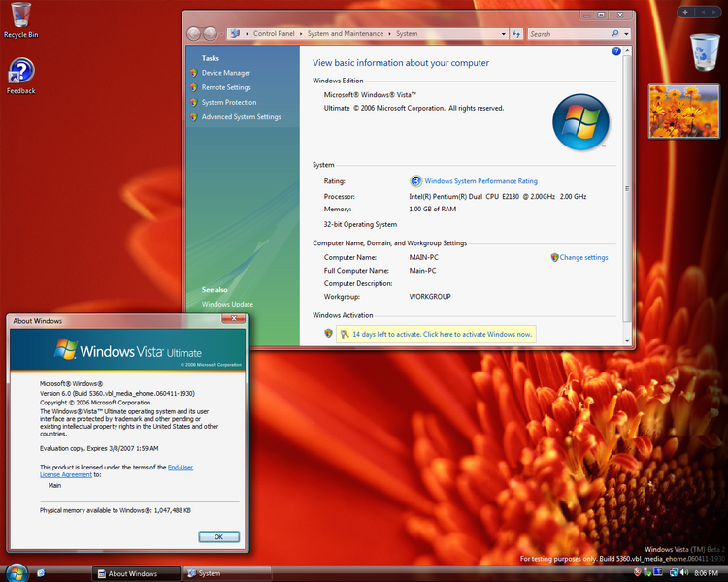The width and height of the screenshot is (728, 582).
Task: Click shield icon beside System Protection
Action: coord(193,102)
